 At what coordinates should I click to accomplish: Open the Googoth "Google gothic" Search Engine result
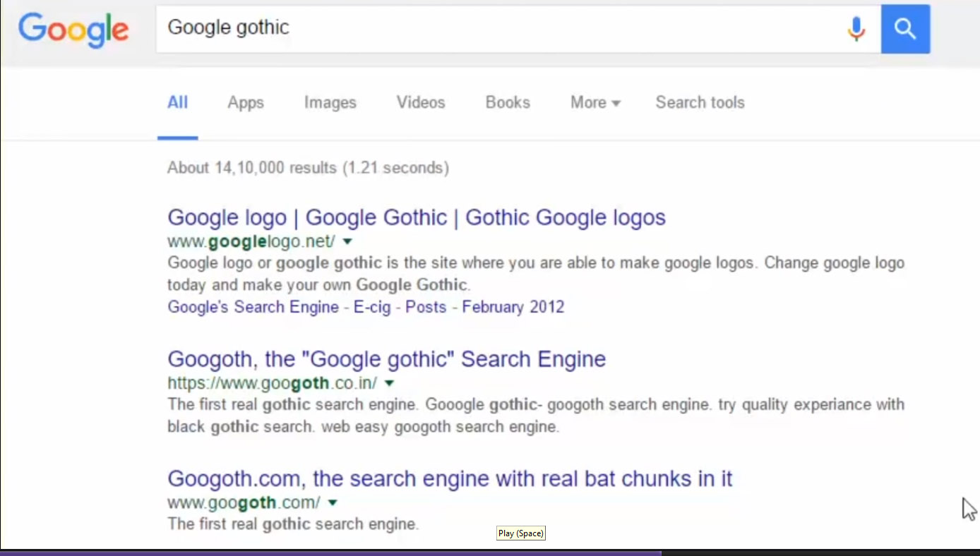[x=386, y=359]
